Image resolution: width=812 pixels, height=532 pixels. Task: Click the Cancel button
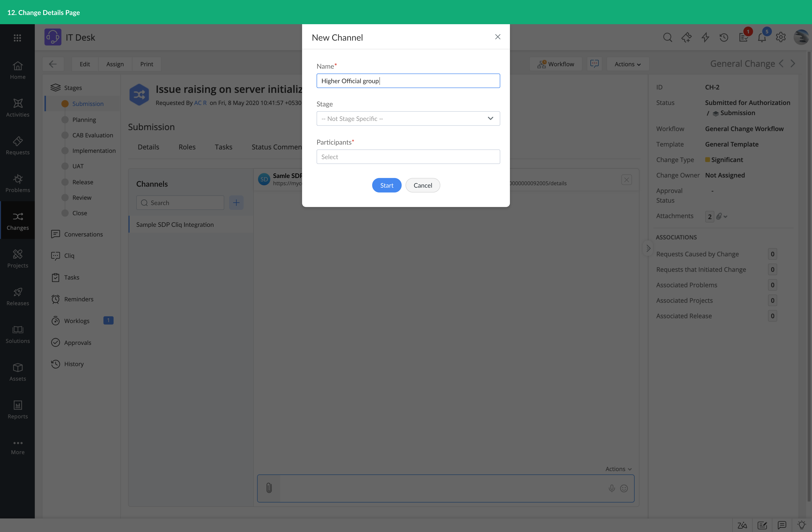pos(423,185)
